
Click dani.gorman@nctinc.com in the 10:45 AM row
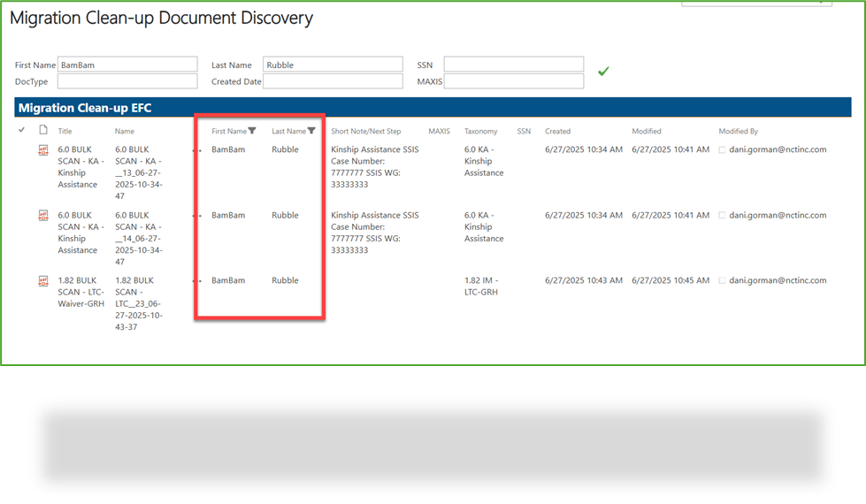[x=778, y=280]
